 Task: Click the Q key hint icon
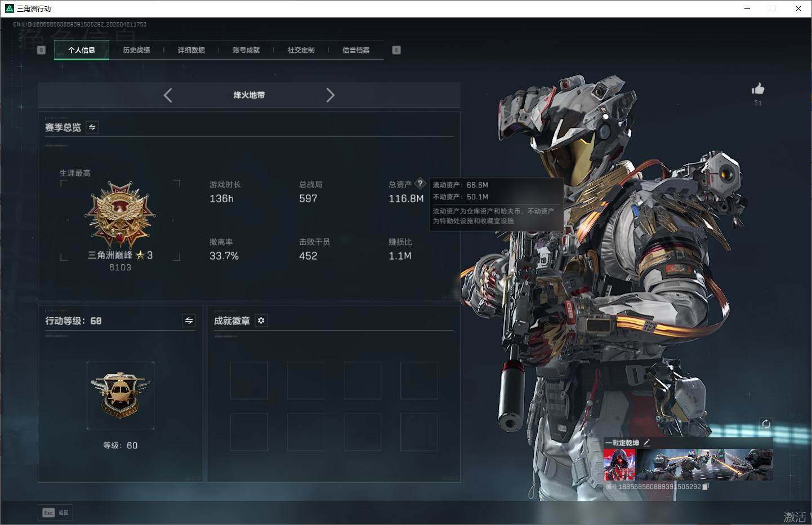(41, 50)
